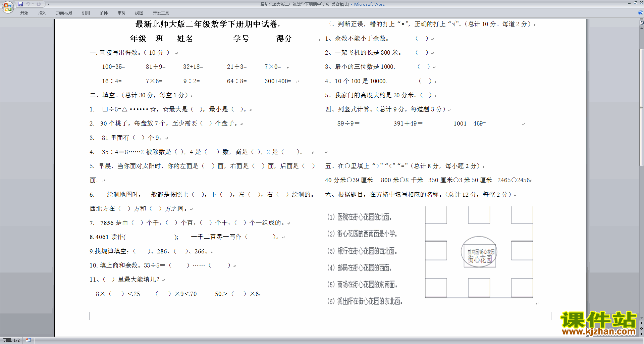Viewport: 644px width, 344px height.
Task: Redo the last action
Action: click(x=39, y=4)
